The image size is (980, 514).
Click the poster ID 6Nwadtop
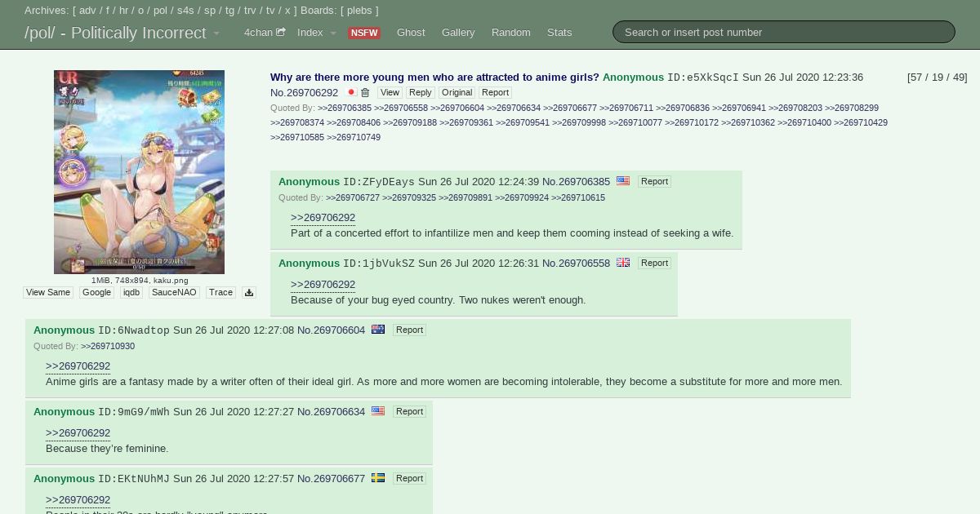click(134, 330)
